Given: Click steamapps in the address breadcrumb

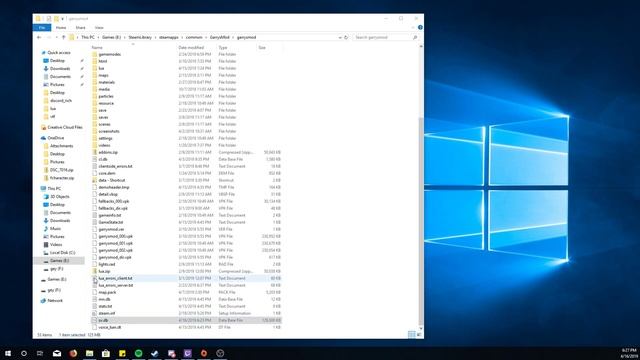Looking at the screenshot, I should 169,37.
